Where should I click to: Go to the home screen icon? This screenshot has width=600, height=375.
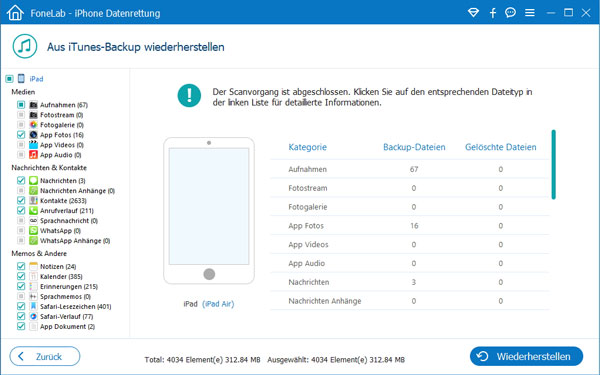[x=15, y=13]
